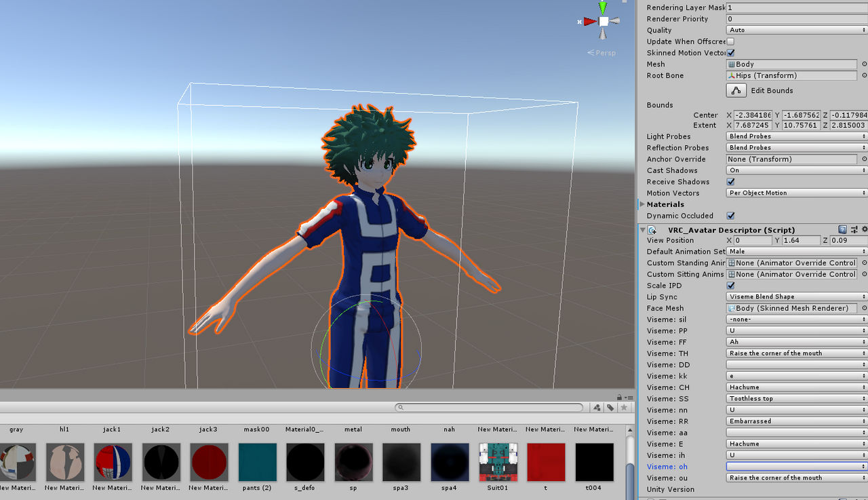Image resolution: width=868 pixels, height=500 pixels.
Task: Select the Suit01 texture thumbnail
Action: coord(498,463)
